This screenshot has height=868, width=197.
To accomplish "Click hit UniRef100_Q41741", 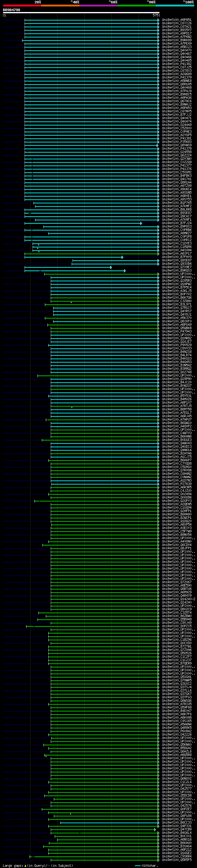I will point(176,179).
